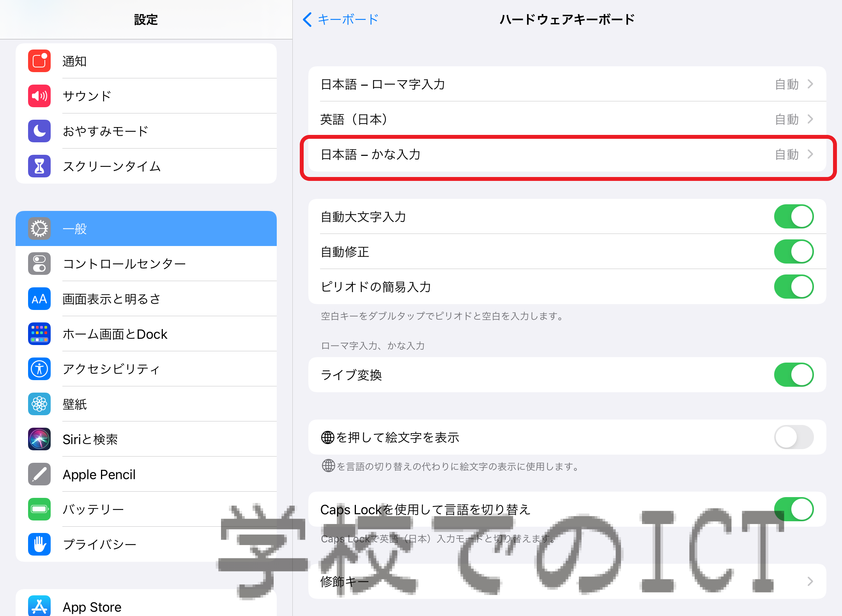Open 日本語 – ローマ字入力 layout row
This screenshot has width=842, height=616.
pos(567,84)
